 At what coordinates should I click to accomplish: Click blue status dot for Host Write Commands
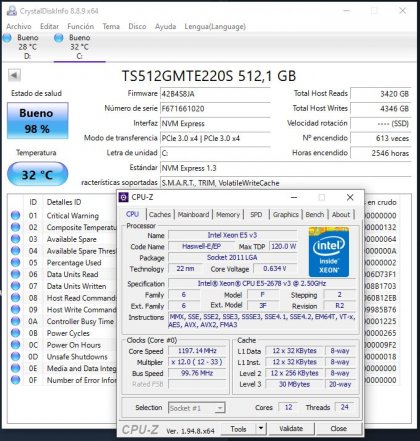(15, 309)
